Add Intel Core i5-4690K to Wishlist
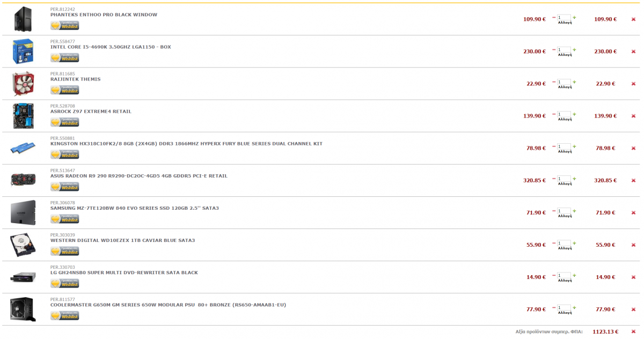This screenshot has height=339, width=644. pos(64,57)
